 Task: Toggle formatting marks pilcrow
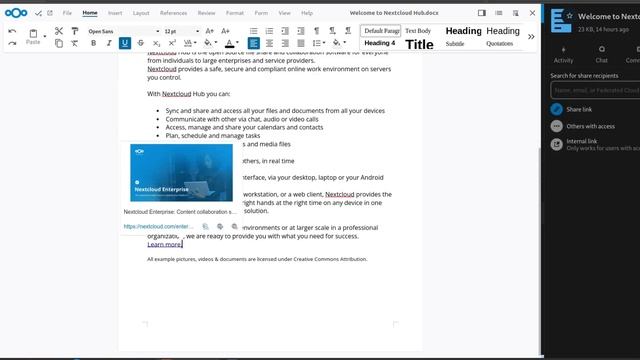pos(316,31)
